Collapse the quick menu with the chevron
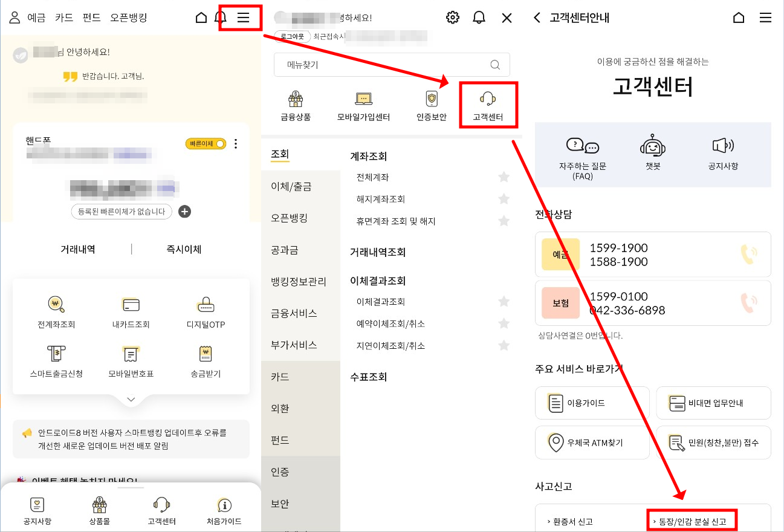This screenshot has height=532, width=784. [131, 399]
